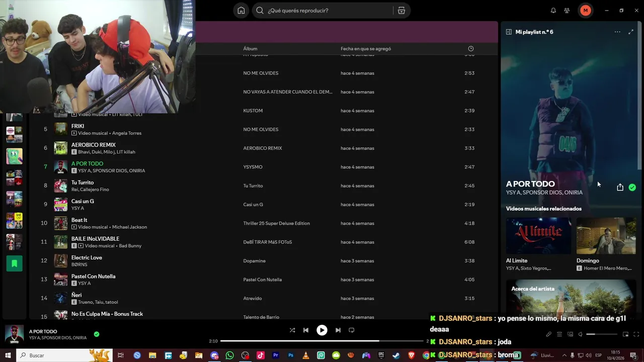Select the Pastel Con Nutella track title
Screen dimensions: 644x362
pyautogui.click(x=93, y=277)
